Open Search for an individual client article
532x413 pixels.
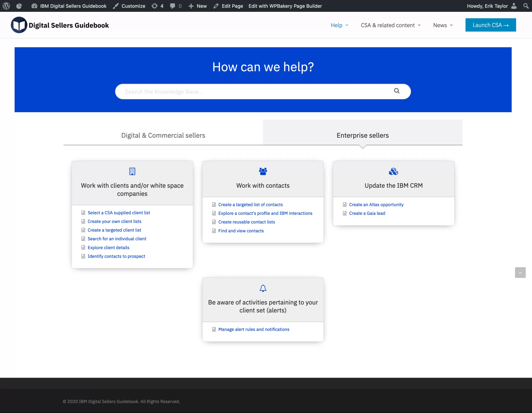click(x=117, y=239)
